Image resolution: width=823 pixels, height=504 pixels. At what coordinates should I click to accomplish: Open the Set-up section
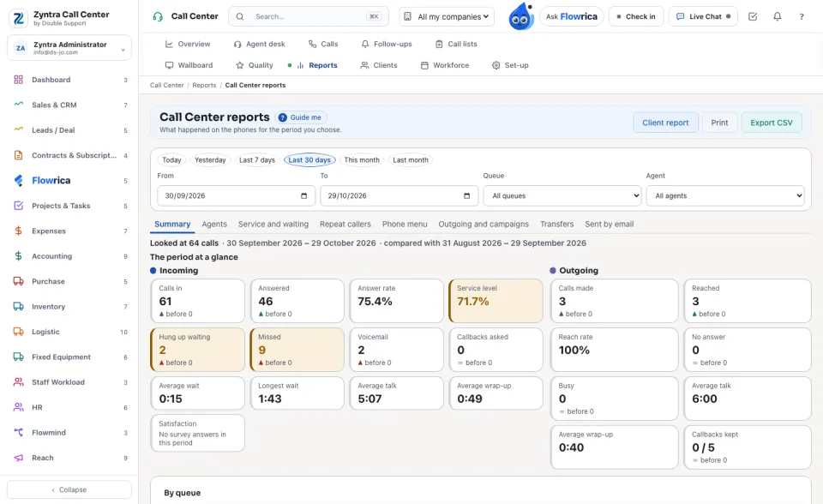[510, 65]
